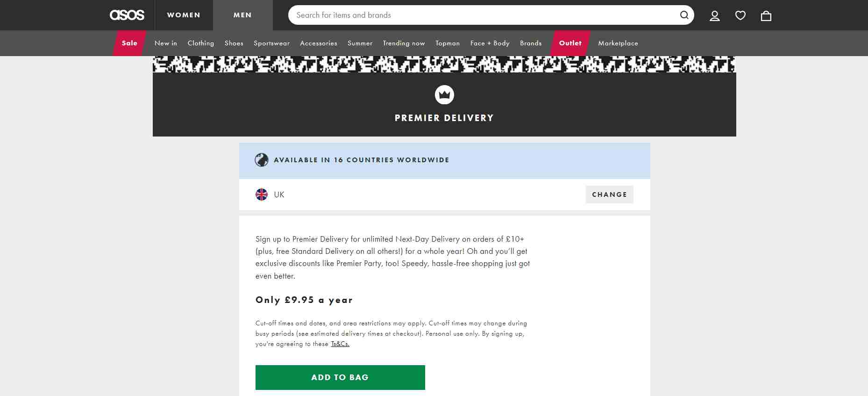The width and height of the screenshot is (868, 396).
Task: Open the Ts&Cs link
Action: (340, 343)
